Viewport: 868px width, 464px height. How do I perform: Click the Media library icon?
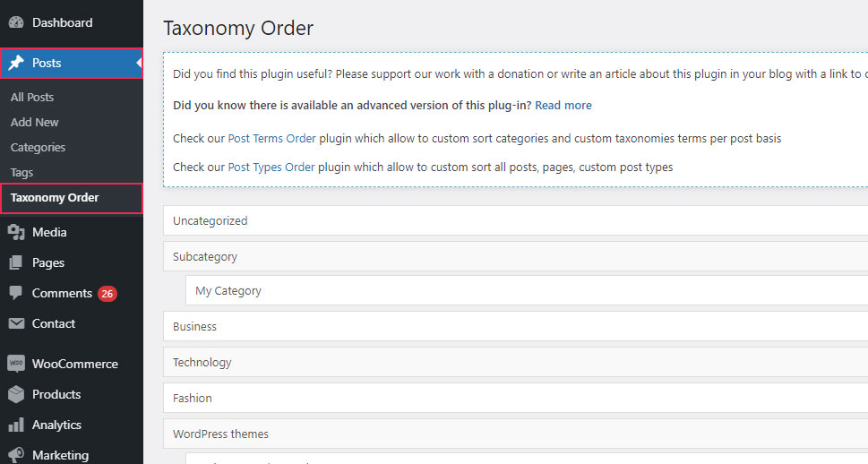(x=16, y=232)
